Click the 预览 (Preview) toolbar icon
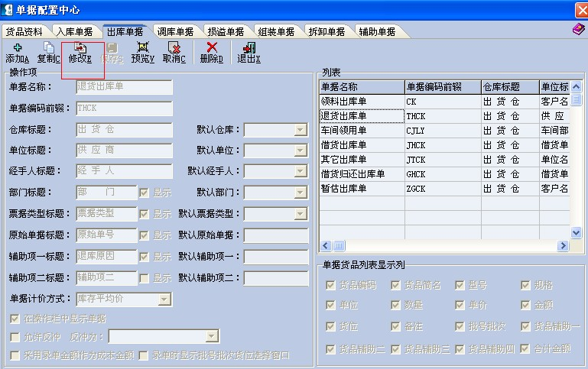Viewport: 588px width, 369px height. coord(142,53)
